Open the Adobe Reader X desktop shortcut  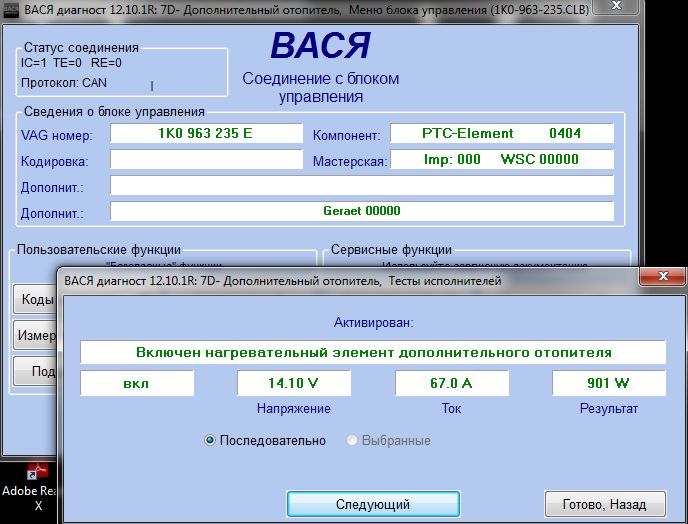(29, 488)
